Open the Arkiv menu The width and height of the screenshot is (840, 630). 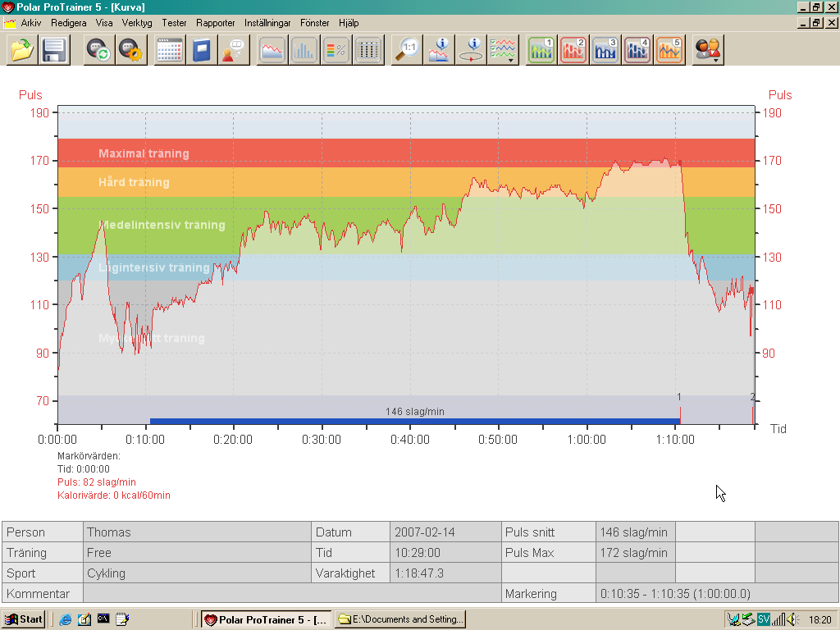click(x=31, y=23)
